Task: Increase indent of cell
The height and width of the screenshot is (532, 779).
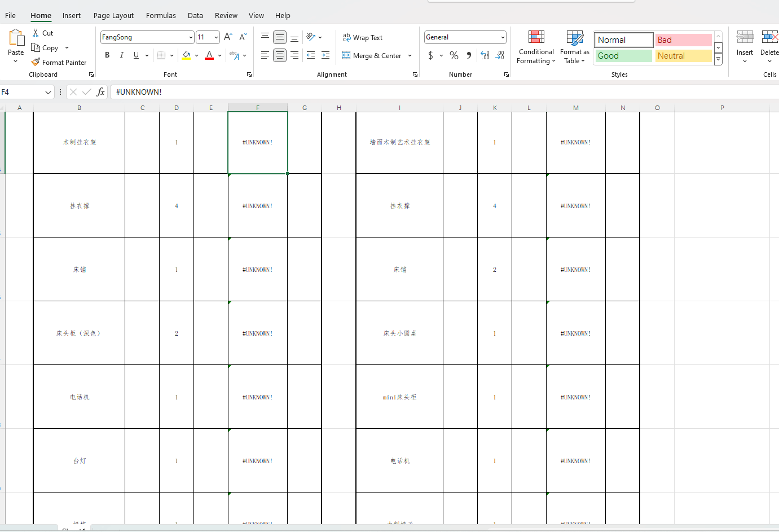Action: coord(325,55)
